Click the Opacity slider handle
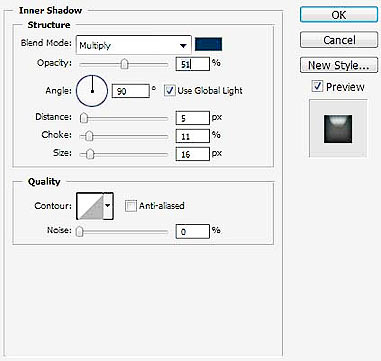Image resolution: width=381 pixels, height=361 pixels. 124,64
